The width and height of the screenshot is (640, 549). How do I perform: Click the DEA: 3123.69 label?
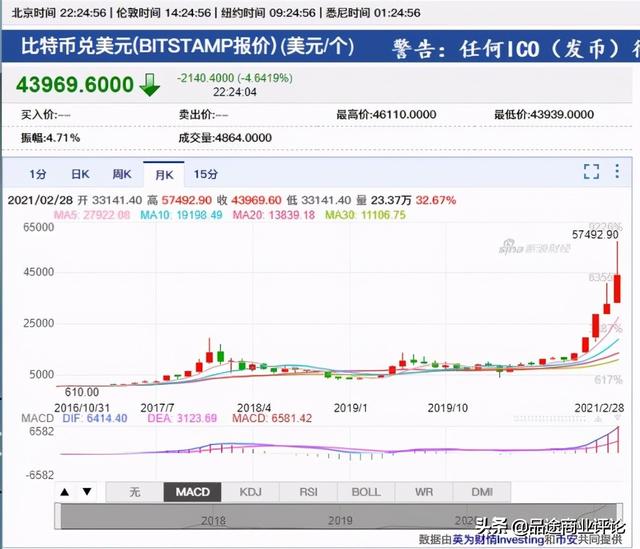coord(182,418)
